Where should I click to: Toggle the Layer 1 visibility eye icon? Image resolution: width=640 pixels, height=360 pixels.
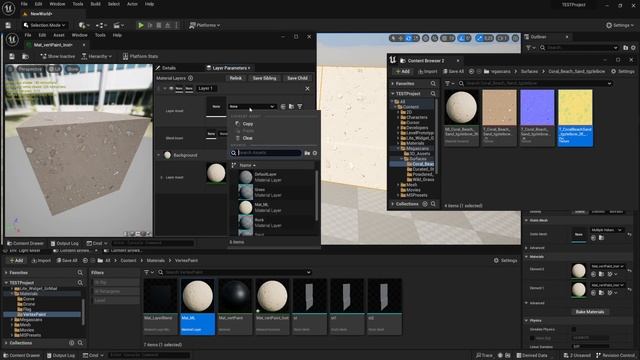171,89
